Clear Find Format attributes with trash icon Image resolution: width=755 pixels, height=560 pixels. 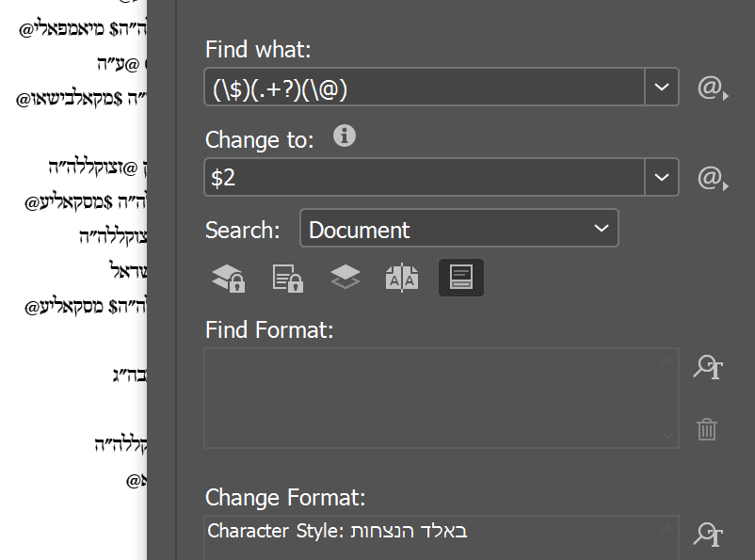point(707,429)
